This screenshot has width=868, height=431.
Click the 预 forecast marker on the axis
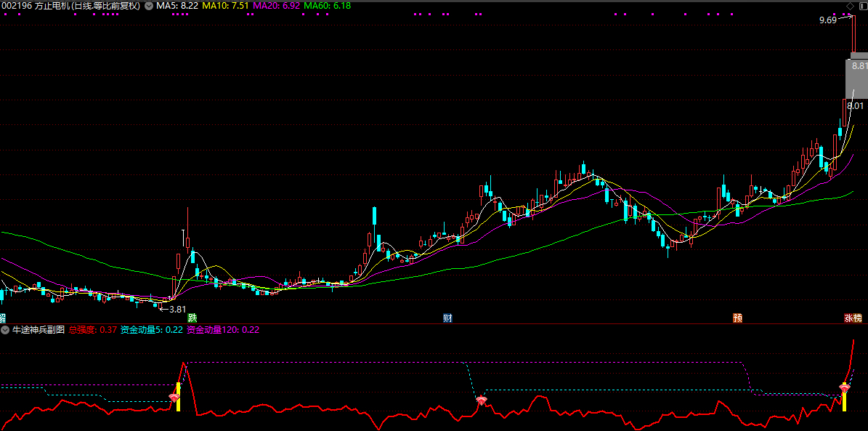coord(738,318)
